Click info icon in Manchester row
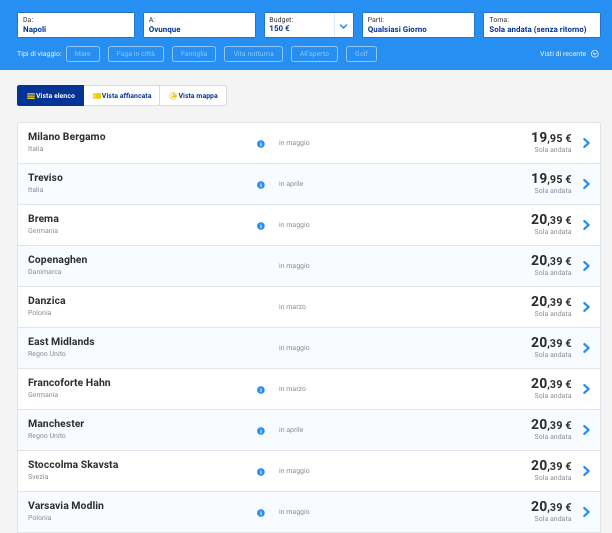612x533 pixels. [261, 431]
